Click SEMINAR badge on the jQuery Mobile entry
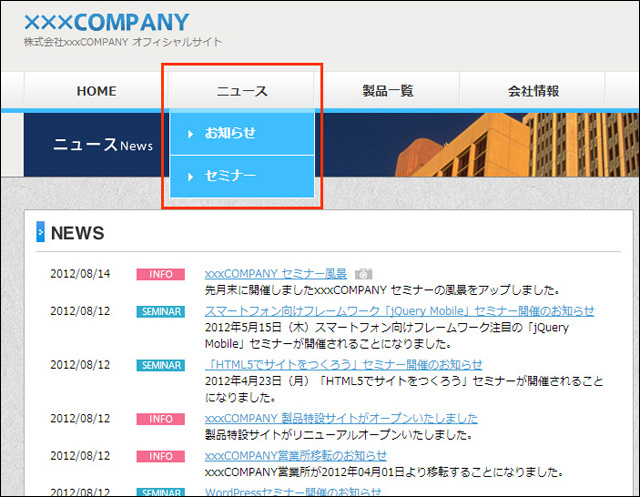This screenshot has height=497, width=640. tap(160, 311)
